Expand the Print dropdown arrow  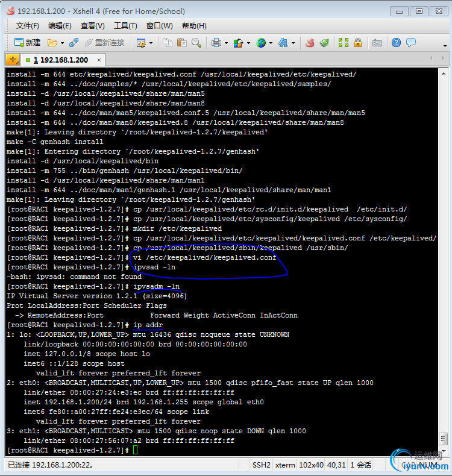click(x=226, y=43)
